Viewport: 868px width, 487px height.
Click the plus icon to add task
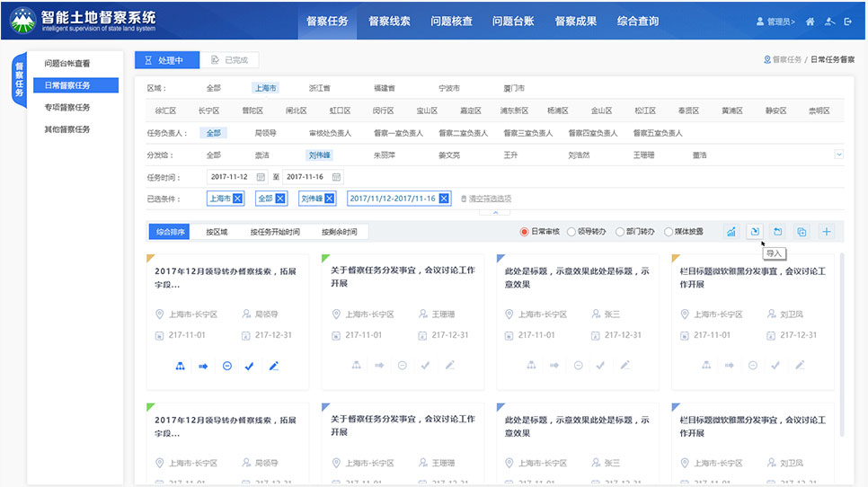pyautogui.click(x=827, y=232)
